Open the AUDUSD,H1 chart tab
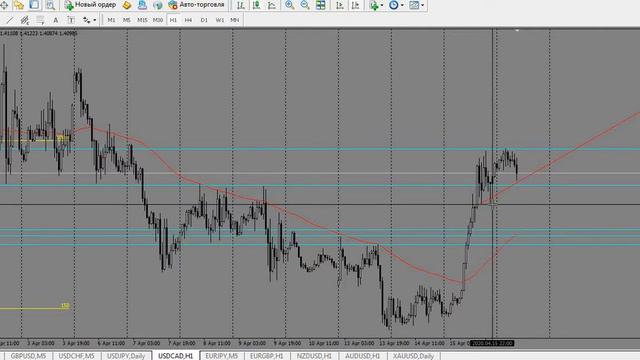The width and height of the screenshot is (640, 360). (x=362, y=356)
